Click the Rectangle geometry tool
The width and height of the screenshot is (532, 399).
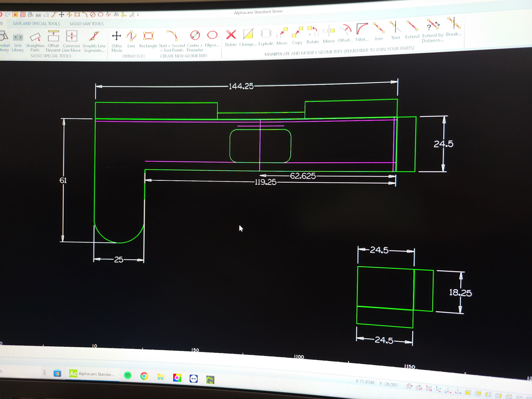(148, 36)
